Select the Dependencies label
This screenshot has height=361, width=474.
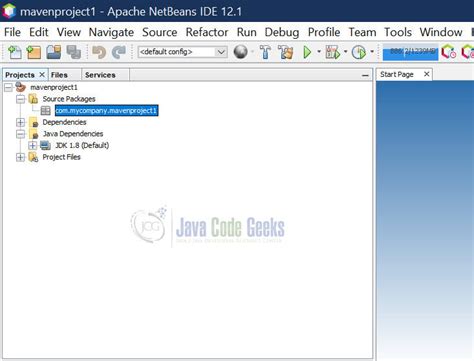pyautogui.click(x=64, y=122)
